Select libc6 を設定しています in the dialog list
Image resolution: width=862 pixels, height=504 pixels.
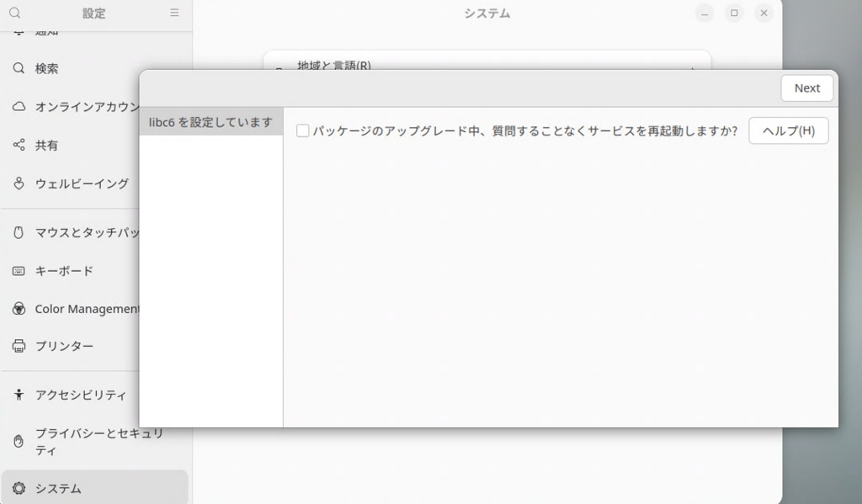click(x=211, y=122)
